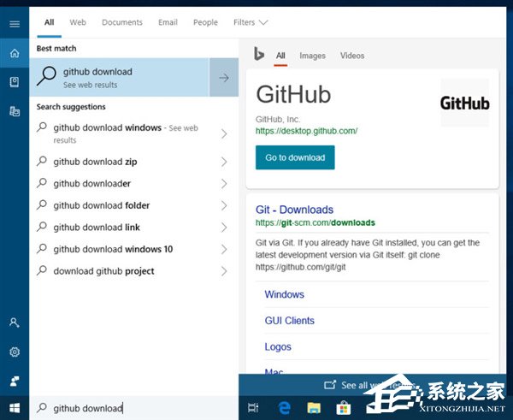Image resolution: width=513 pixels, height=420 pixels.
Task: Click the Go to download button
Action: [295, 157]
